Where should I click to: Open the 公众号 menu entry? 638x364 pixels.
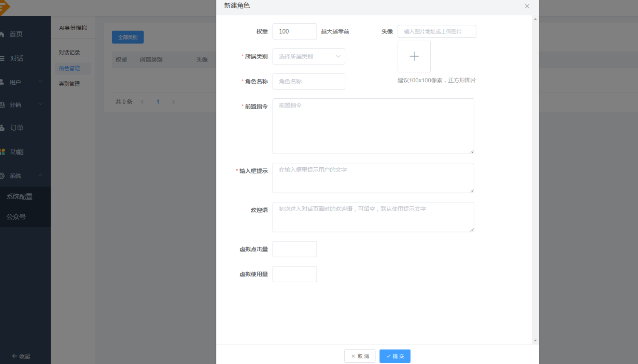[x=16, y=216]
